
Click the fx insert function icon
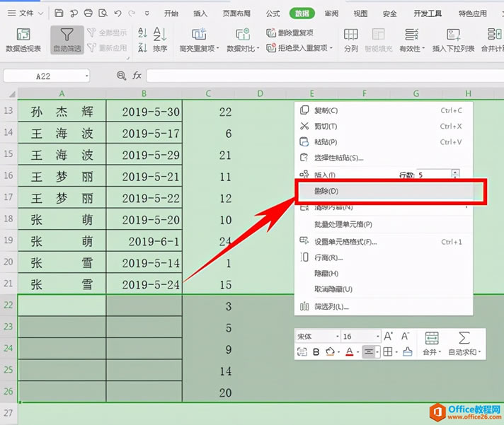pos(137,76)
